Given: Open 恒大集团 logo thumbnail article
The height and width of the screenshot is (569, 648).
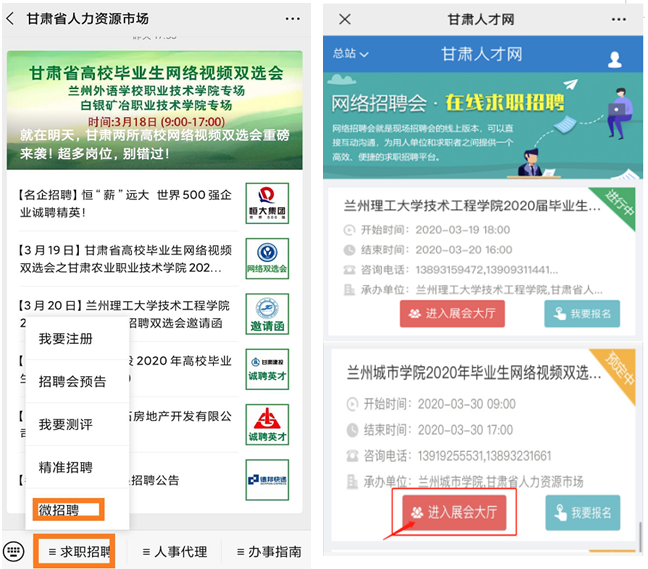Looking at the screenshot, I should (x=267, y=203).
